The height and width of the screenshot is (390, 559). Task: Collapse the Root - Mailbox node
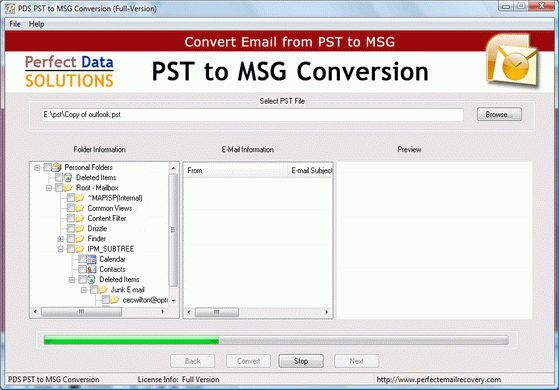click(x=49, y=188)
